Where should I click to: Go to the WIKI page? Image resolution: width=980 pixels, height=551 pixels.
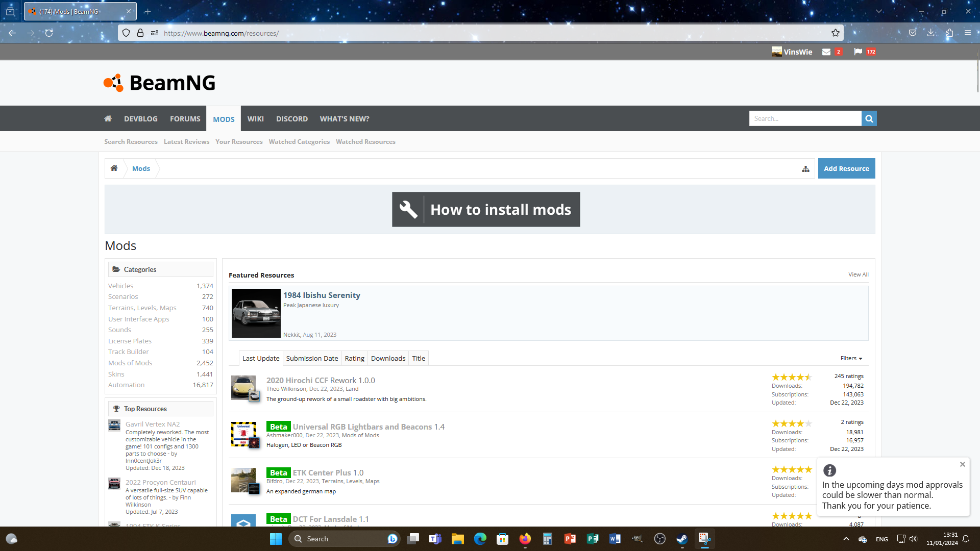click(256, 118)
